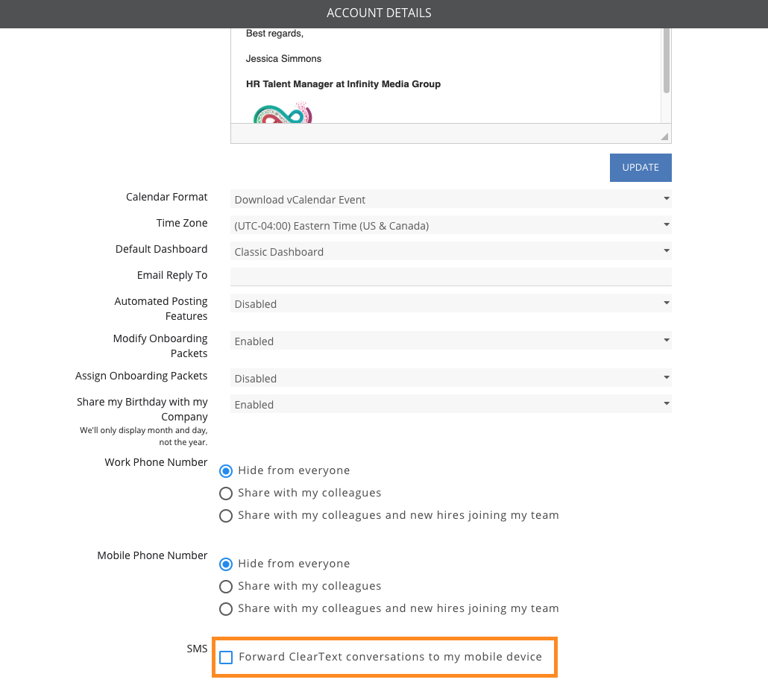Click the Calendar Format dropdown arrow
Screen dimensions: 768x700
[x=666, y=198]
